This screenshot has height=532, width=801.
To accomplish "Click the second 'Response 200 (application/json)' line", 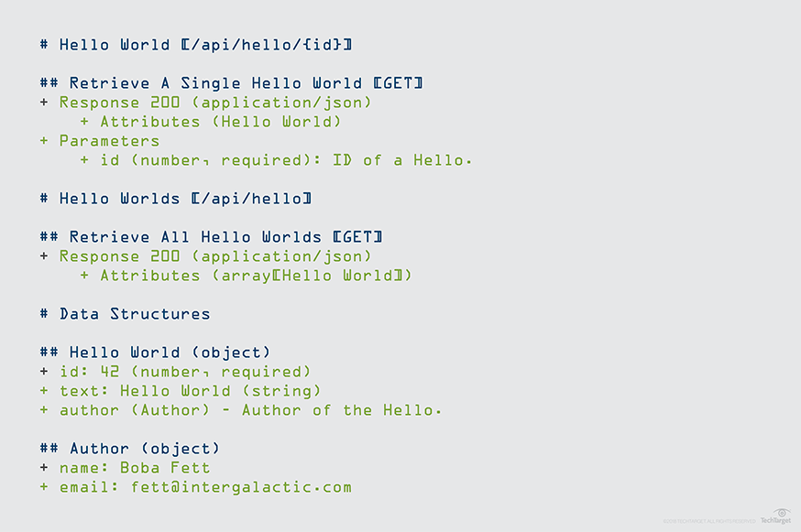I will point(215,256).
